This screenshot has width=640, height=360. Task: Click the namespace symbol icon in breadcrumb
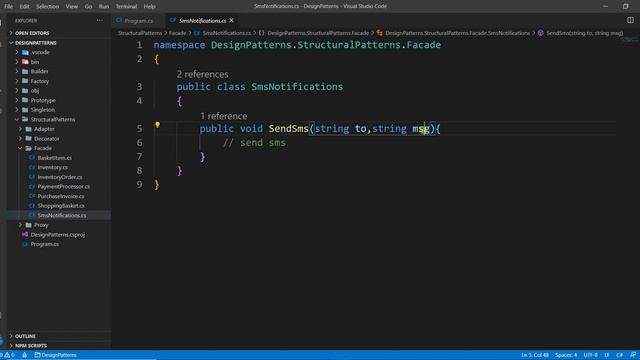(262, 33)
